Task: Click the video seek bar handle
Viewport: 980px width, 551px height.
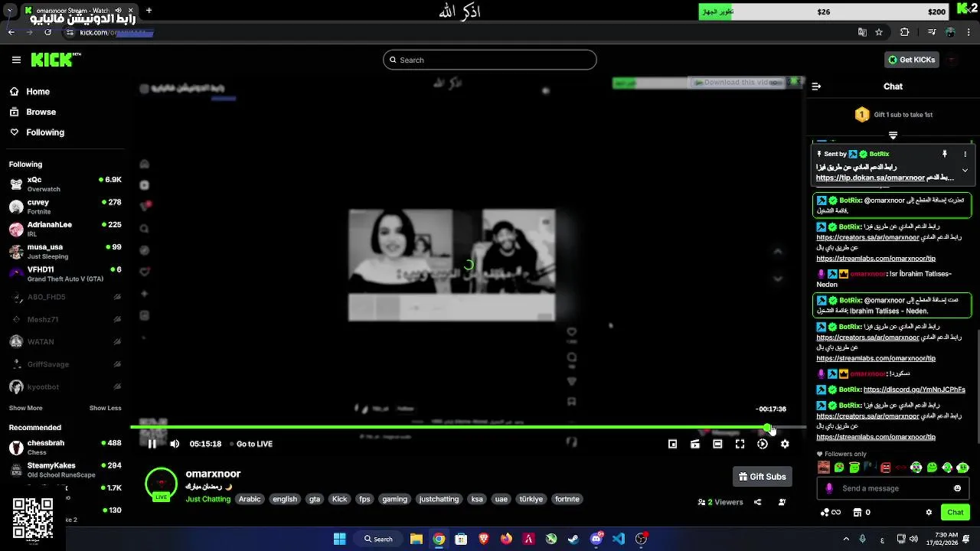Action: click(x=767, y=427)
